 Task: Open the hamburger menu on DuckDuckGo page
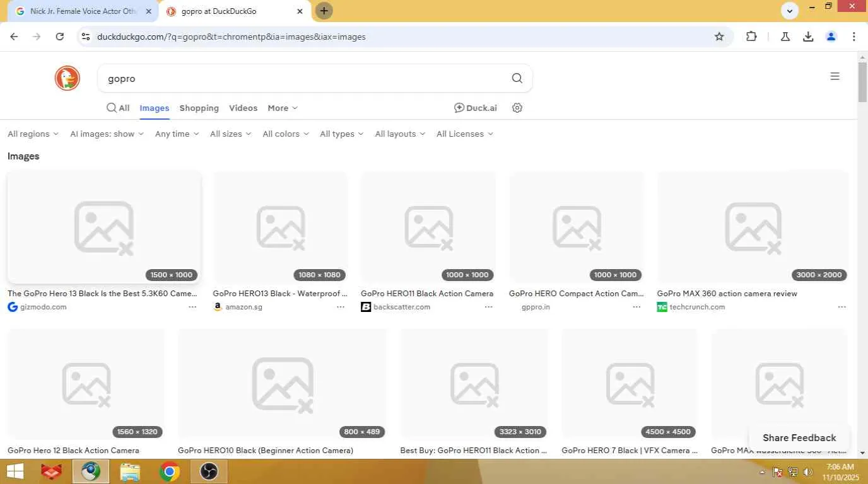(x=835, y=76)
